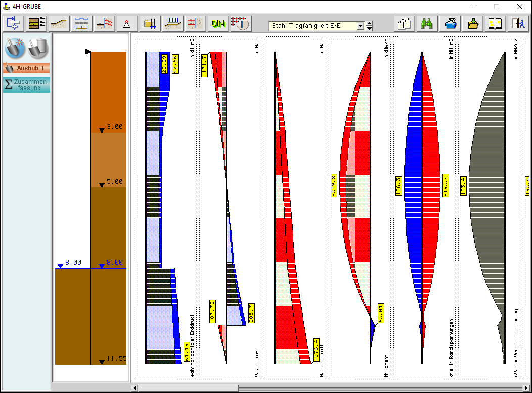Expand the Stahl Tragfähigkeit E-E dropdown
This screenshot has width=532, height=393.
click(x=360, y=26)
